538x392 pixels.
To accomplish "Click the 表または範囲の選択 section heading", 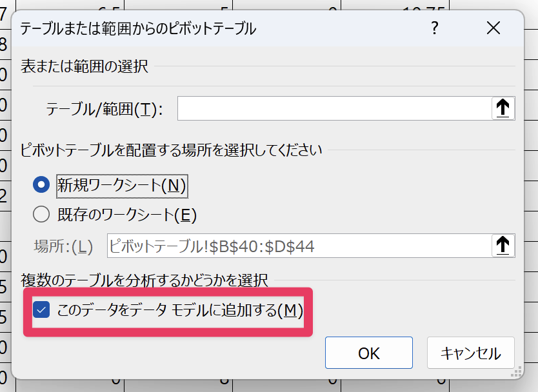I will [85, 66].
